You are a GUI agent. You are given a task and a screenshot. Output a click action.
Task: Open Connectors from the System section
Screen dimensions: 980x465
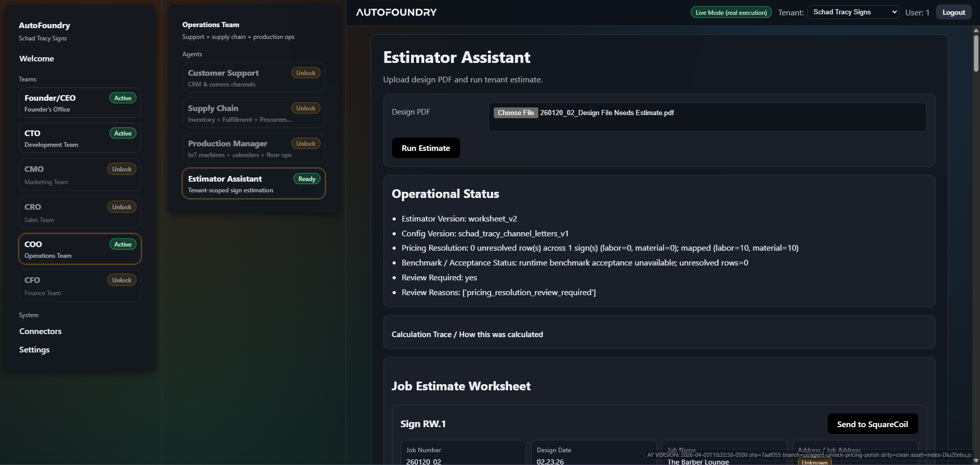(x=40, y=331)
